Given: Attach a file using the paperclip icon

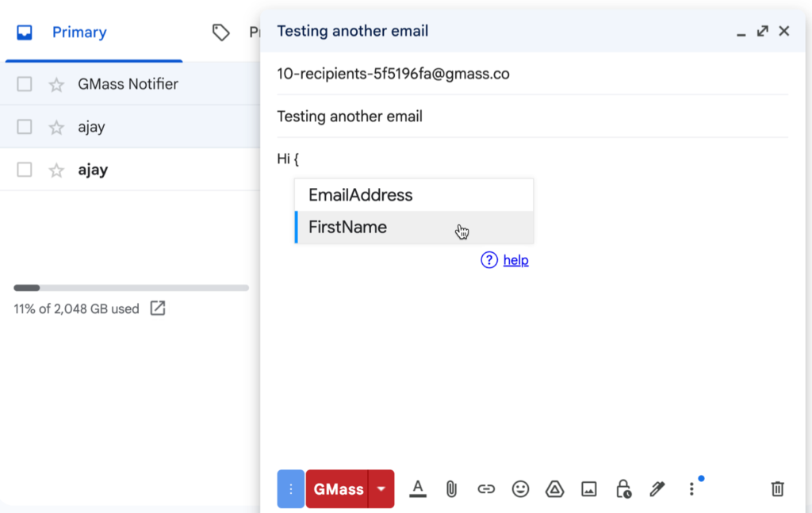Looking at the screenshot, I should coord(452,489).
